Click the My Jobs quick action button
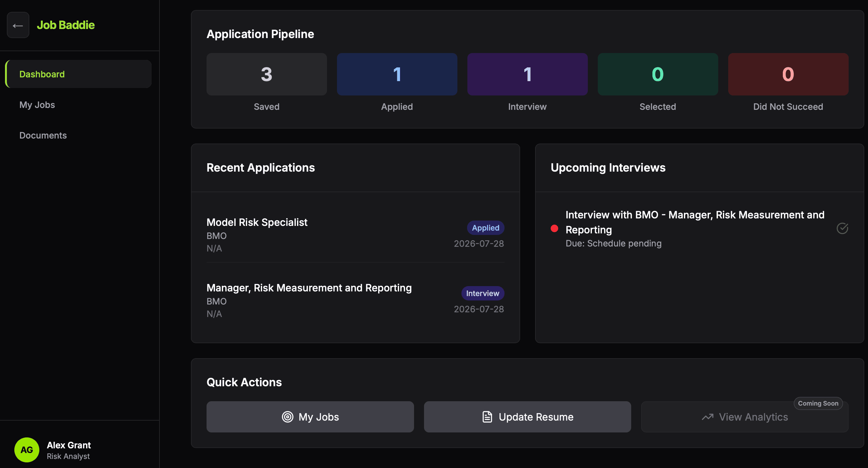868x468 pixels. pos(310,417)
